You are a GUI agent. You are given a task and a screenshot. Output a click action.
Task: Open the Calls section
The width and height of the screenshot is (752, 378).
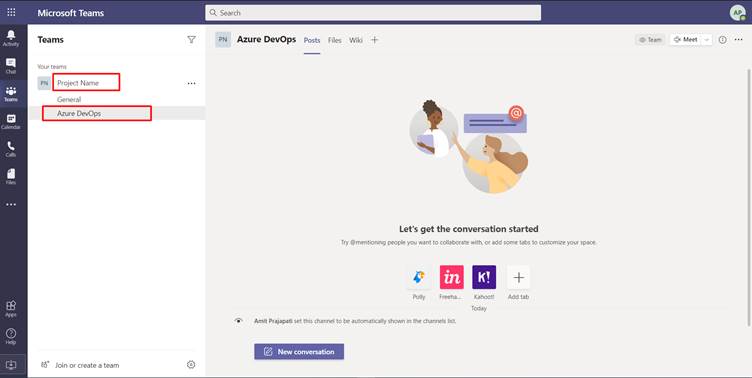tap(11, 149)
